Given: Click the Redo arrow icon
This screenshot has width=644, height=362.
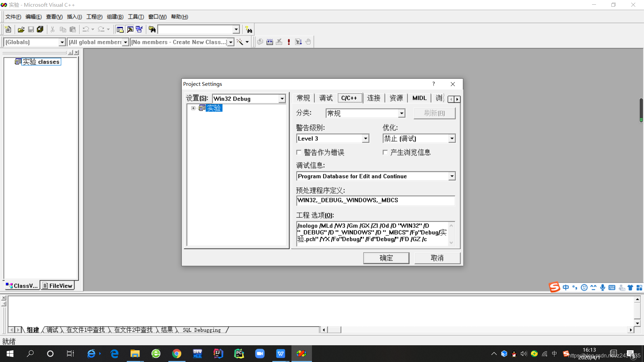Looking at the screenshot, I should [101, 29].
